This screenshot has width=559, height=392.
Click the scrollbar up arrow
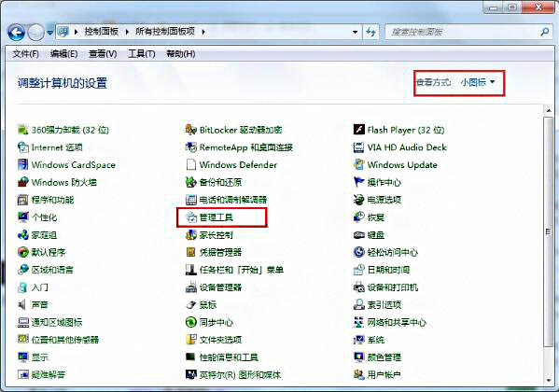pos(549,110)
